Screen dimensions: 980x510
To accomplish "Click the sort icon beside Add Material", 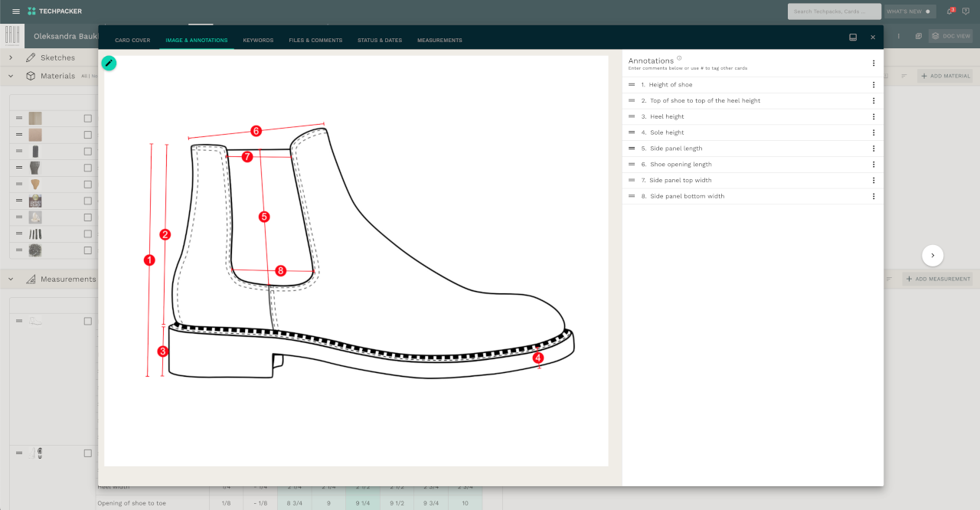I will (903, 76).
